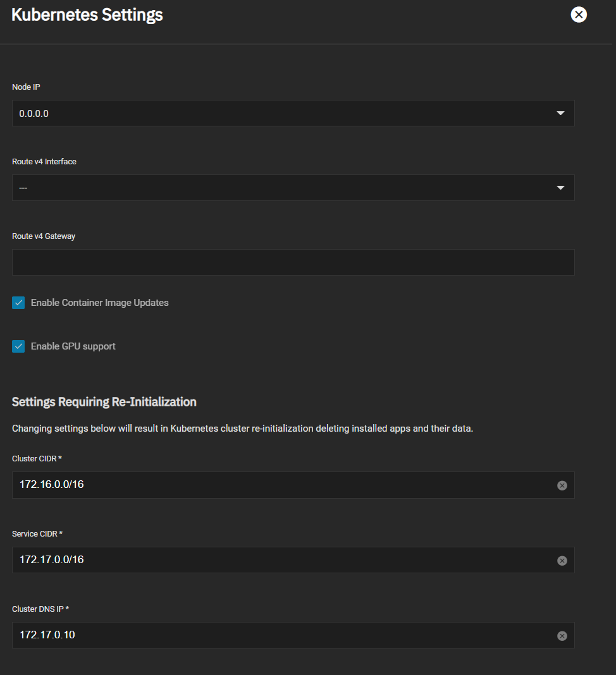Click the Service CIDR label
The width and height of the screenshot is (616, 675).
pyautogui.click(x=37, y=534)
